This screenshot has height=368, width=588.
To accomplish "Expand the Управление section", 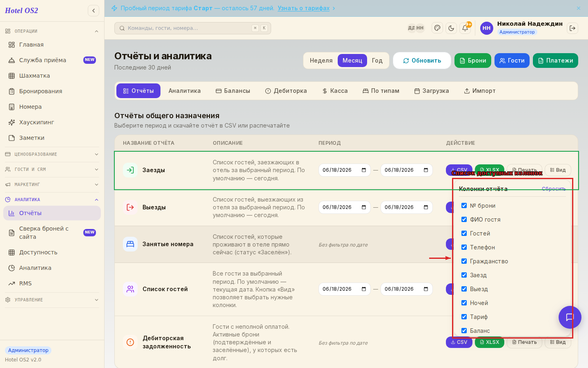I will (x=52, y=300).
